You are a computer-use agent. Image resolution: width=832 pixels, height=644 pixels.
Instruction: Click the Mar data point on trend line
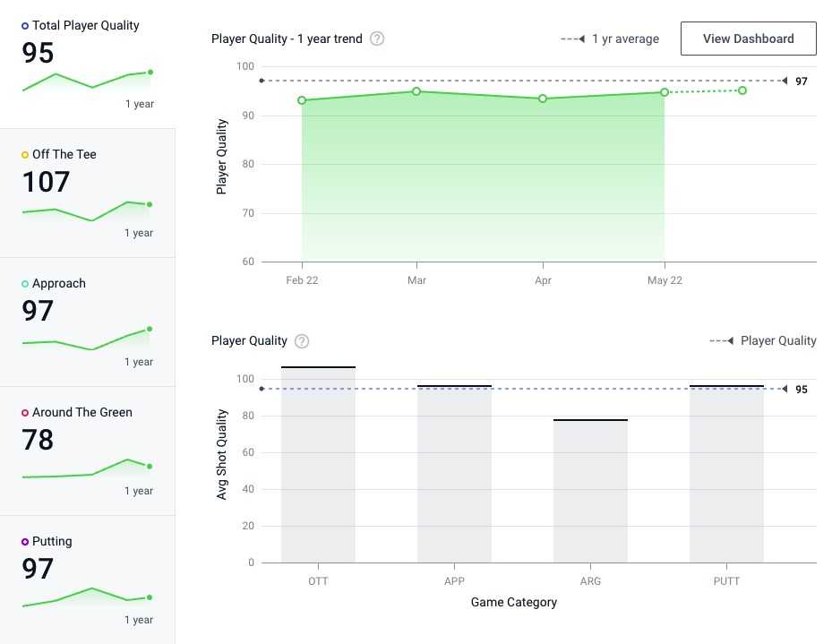point(416,91)
